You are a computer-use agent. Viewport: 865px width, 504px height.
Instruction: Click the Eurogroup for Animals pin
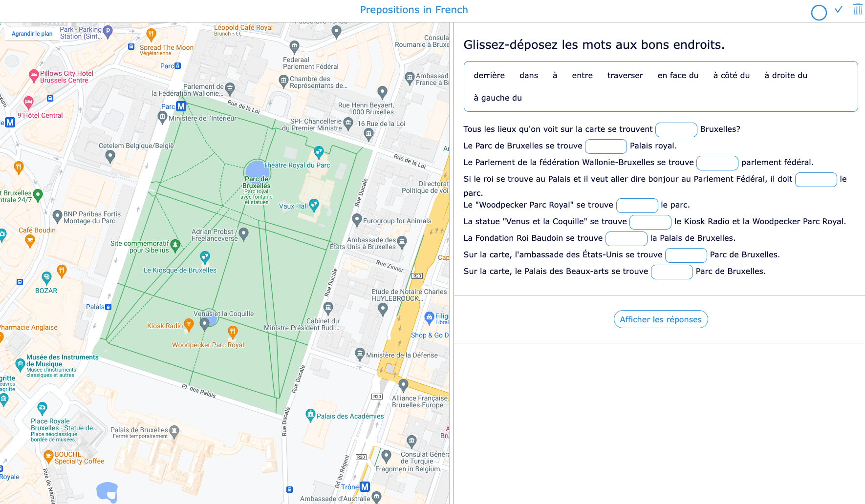(x=357, y=220)
